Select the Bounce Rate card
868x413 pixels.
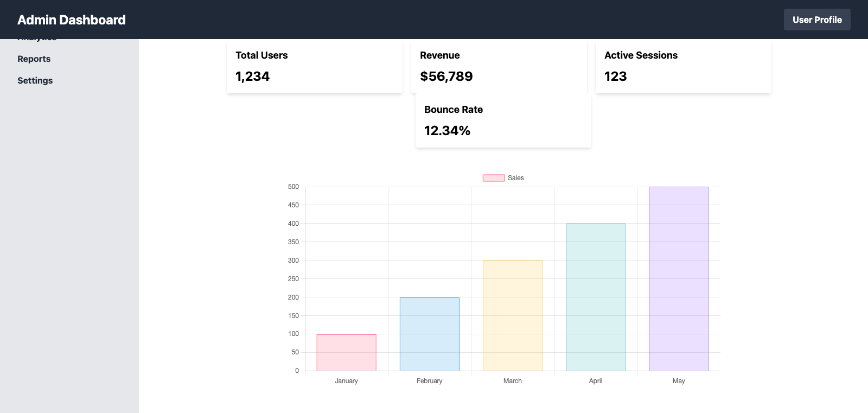(503, 120)
